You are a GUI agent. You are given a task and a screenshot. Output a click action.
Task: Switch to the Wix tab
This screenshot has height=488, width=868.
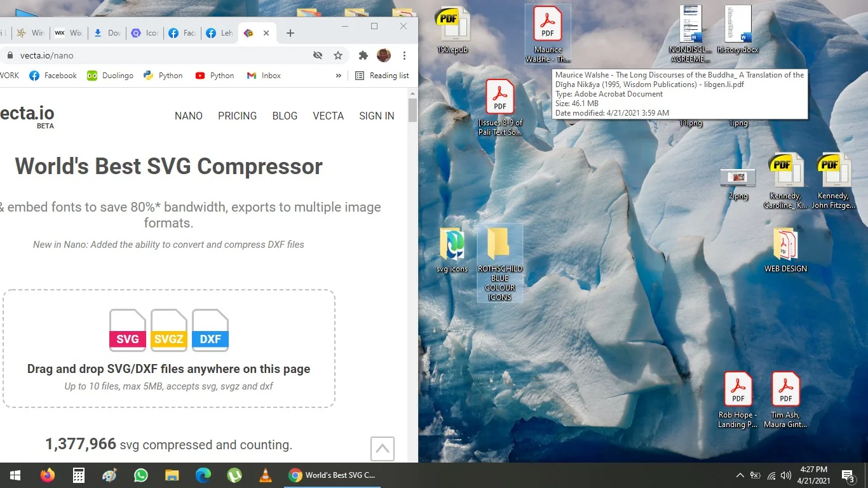tap(68, 33)
